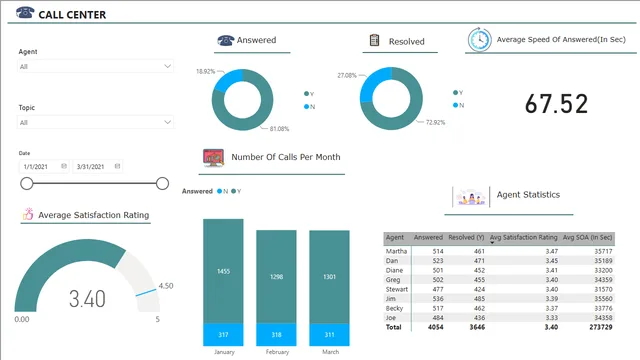The image size is (640, 360).
Task: Click the Topic dropdown chevron arrow
Action: point(167,122)
